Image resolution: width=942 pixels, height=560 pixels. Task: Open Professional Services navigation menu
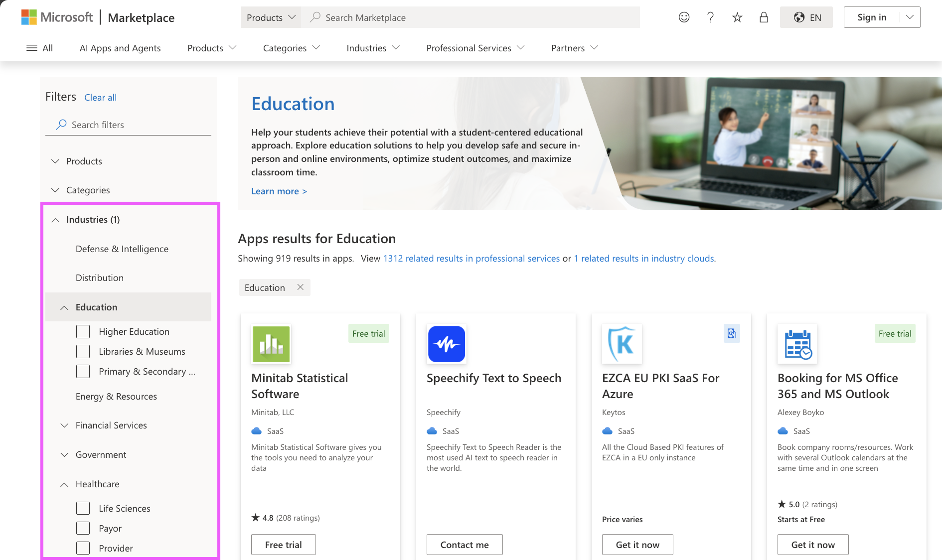(475, 48)
